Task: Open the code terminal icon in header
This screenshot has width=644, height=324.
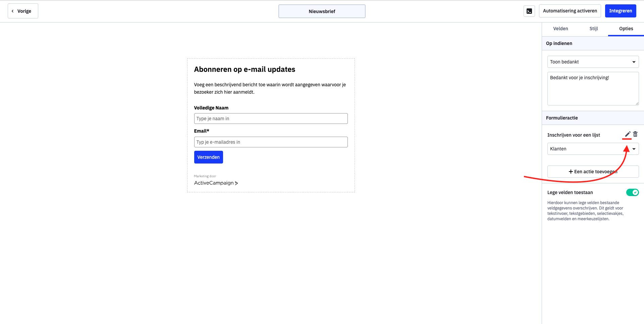Action: pos(529,11)
